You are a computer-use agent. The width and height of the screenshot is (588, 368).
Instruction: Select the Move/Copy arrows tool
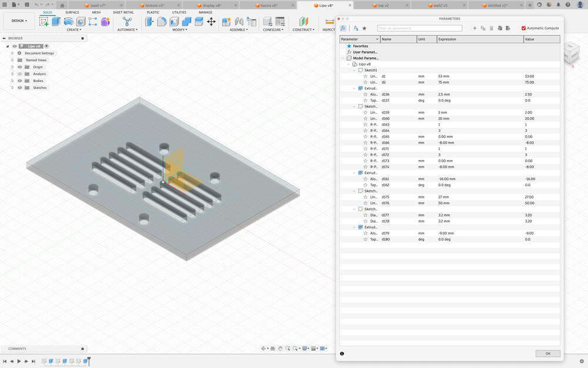tap(211, 21)
